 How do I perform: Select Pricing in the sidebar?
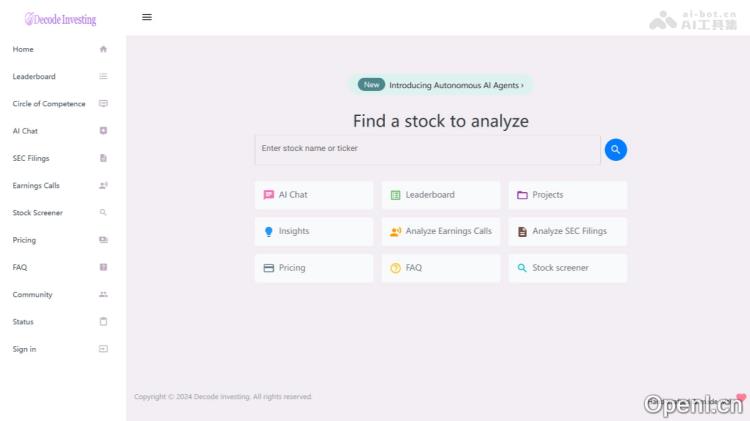tap(25, 240)
